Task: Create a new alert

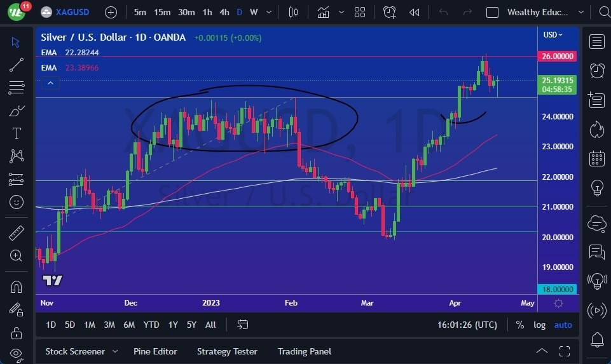Action: [389, 13]
